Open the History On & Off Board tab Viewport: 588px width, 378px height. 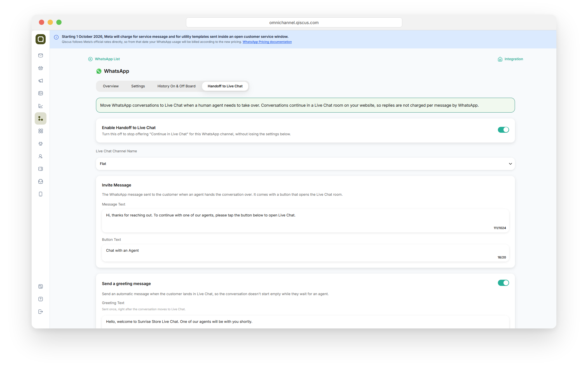(x=176, y=86)
